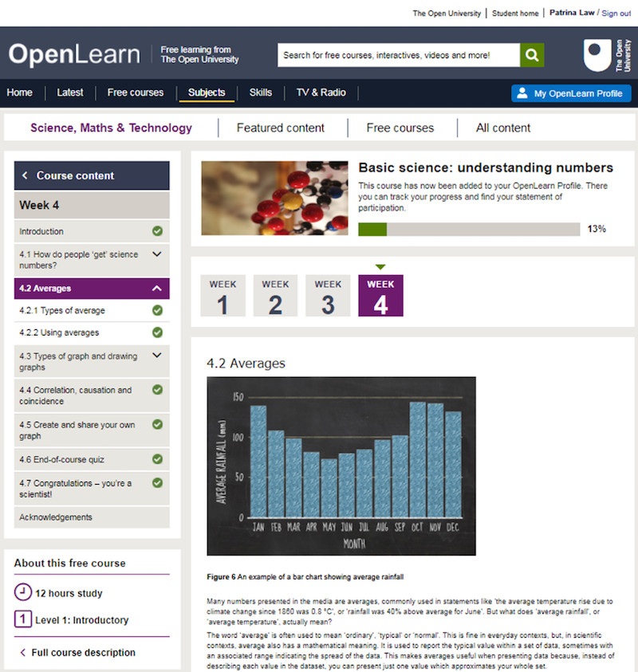Click the green search magnifier button
Screen dimensions: 638x672
(532, 55)
